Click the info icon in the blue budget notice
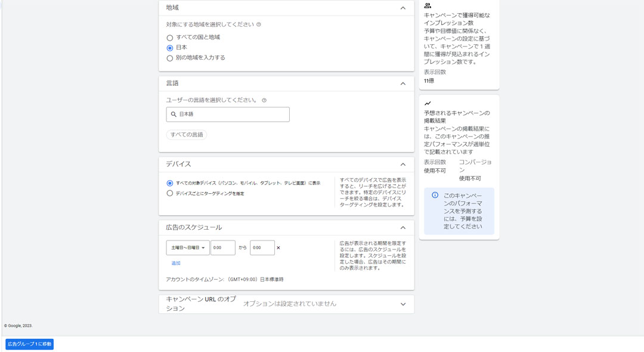The image size is (644, 352). point(435,196)
